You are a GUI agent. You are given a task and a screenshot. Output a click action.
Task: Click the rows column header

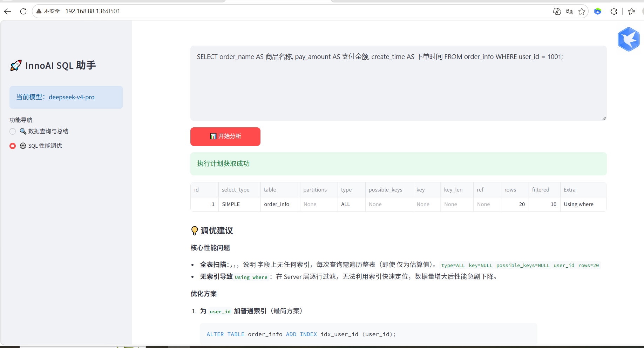coord(515,190)
